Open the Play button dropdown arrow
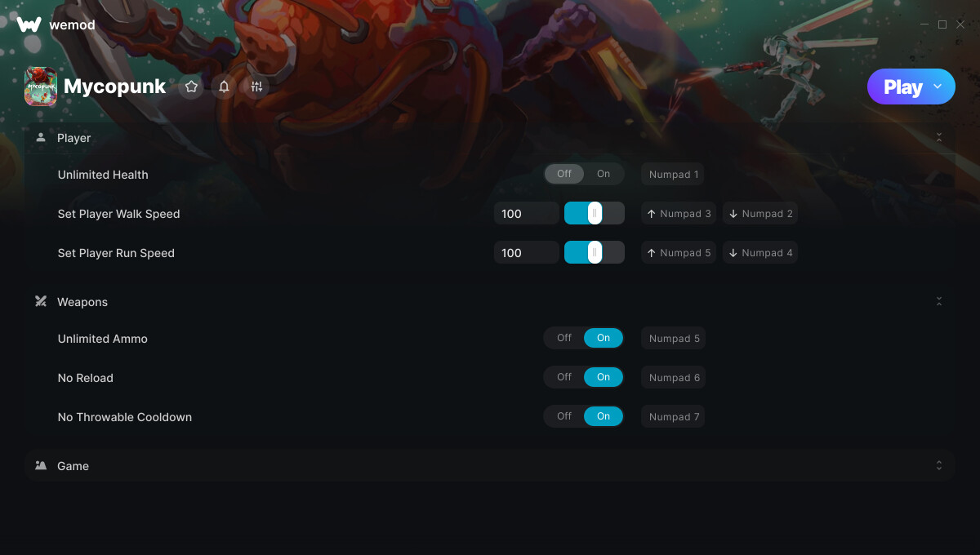Screen dimensions: 980x555 click(938, 87)
